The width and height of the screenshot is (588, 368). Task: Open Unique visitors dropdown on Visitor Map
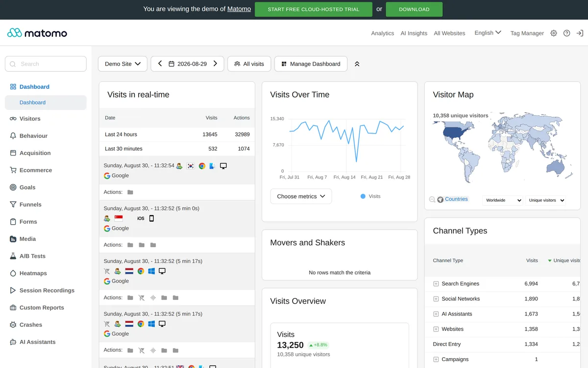pos(546,200)
